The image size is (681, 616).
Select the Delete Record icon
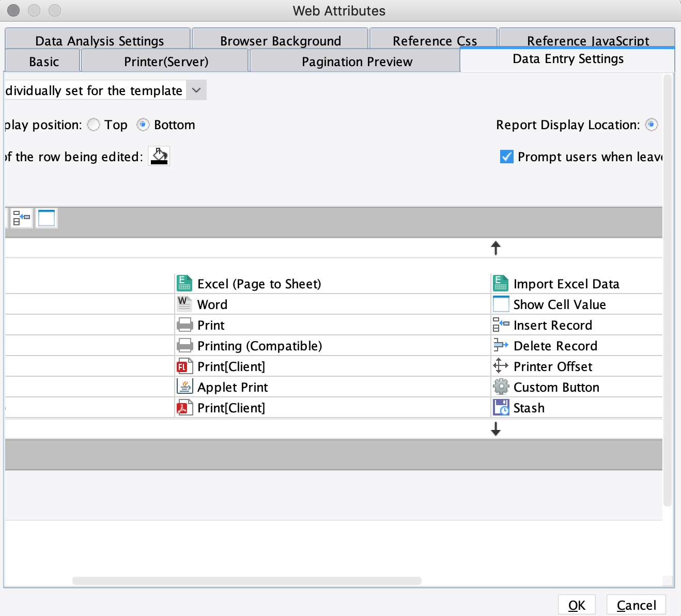tap(500, 345)
